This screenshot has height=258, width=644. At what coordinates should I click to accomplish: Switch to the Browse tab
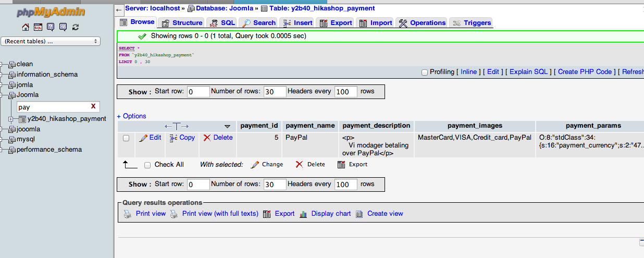[137, 22]
